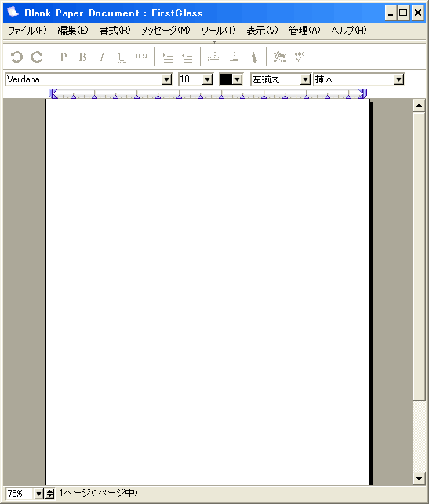Click the increase indent icon
429x504 pixels.
pyautogui.click(x=168, y=57)
